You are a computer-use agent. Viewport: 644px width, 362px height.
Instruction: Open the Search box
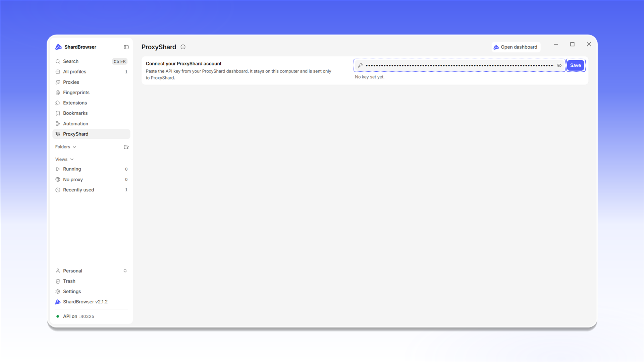pyautogui.click(x=91, y=61)
